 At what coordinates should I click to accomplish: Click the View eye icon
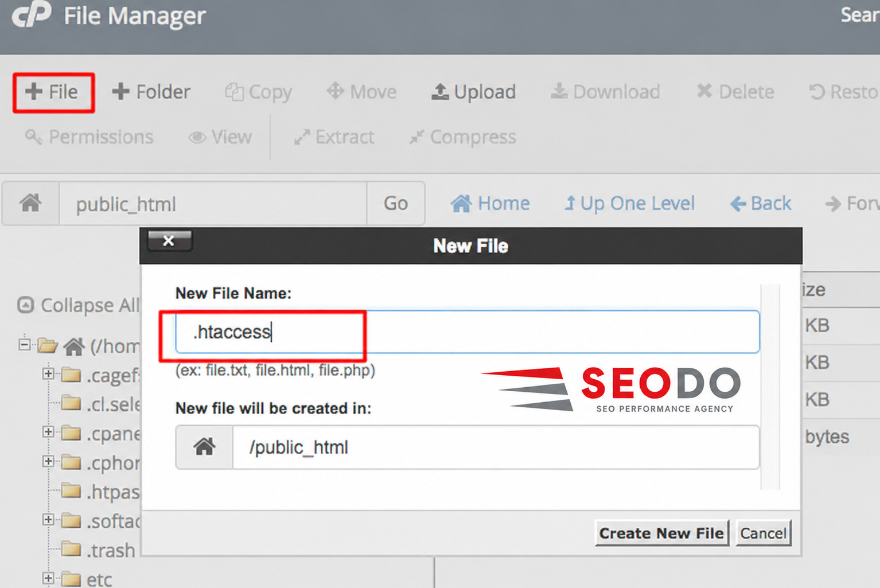pos(197,138)
